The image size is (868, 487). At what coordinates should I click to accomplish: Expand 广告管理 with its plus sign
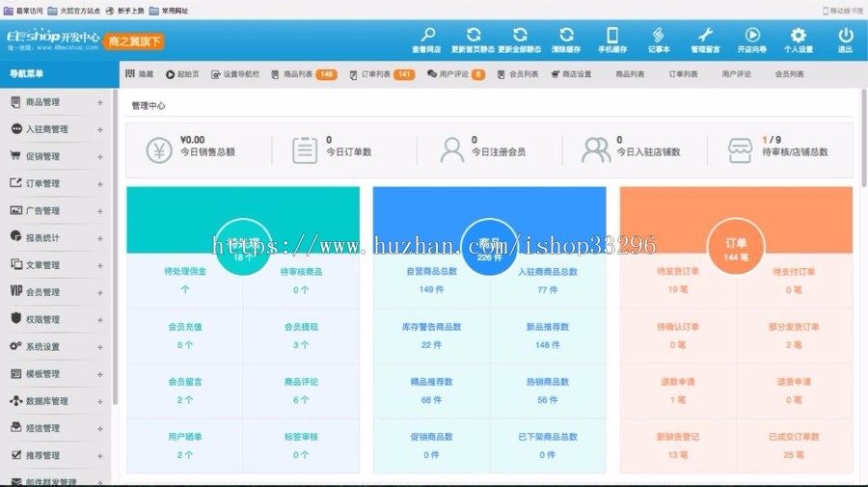click(100, 211)
